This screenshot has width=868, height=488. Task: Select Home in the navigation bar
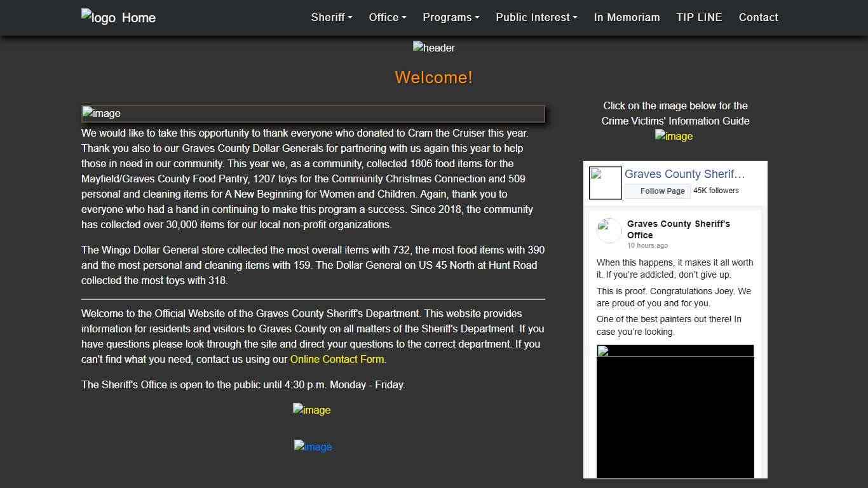pos(139,17)
